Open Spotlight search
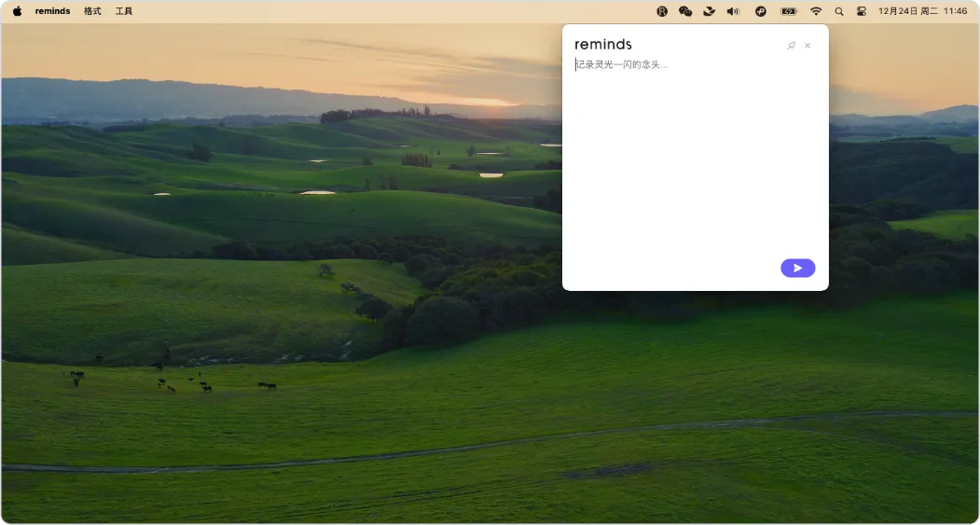980x525 pixels. (x=839, y=11)
